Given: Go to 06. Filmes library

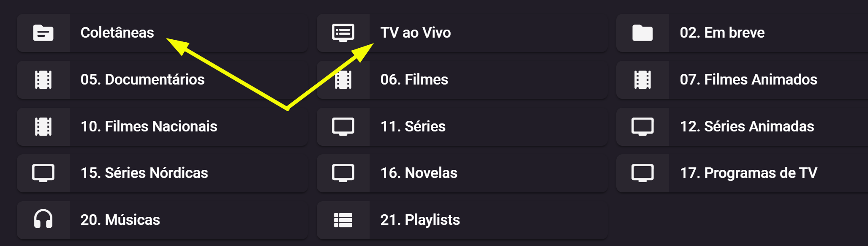Looking at the screenshot, I should 414,80.
